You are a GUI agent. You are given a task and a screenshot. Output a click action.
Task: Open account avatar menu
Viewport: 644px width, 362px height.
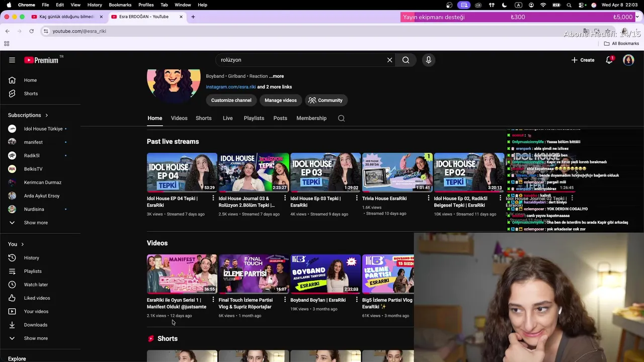(x=628, y=60)
